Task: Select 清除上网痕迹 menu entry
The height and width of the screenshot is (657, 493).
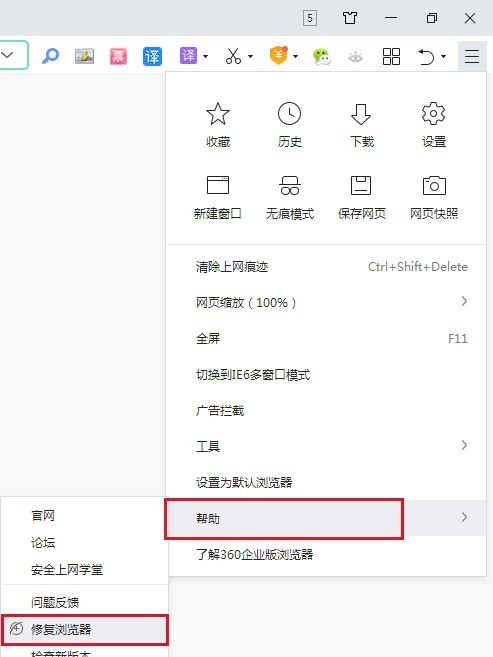Action: coord(326,266)
